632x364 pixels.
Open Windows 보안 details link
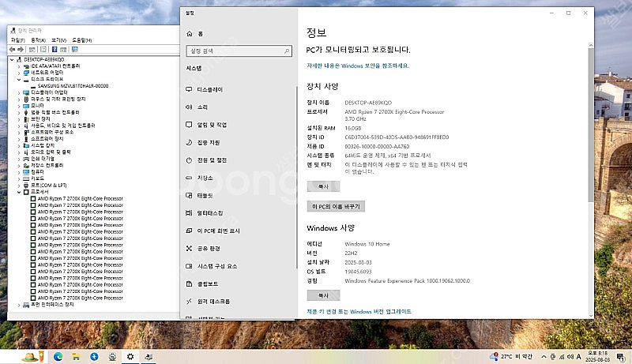358,66
